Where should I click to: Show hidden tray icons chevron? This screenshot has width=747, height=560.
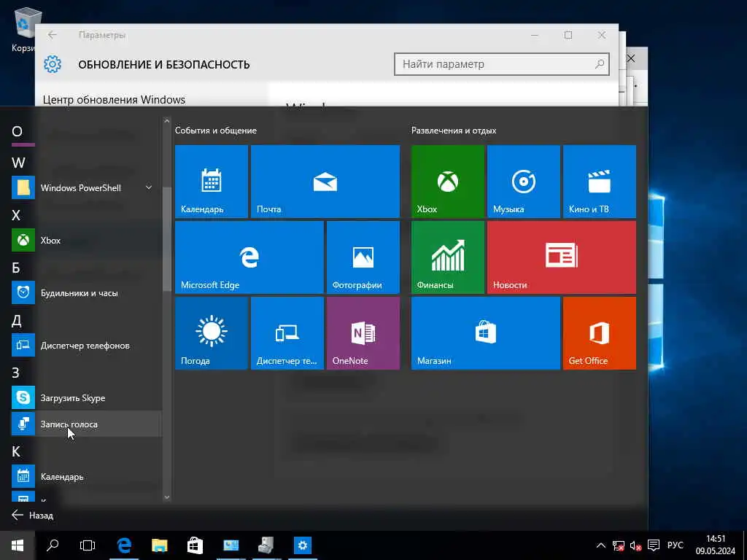point(601,545)
